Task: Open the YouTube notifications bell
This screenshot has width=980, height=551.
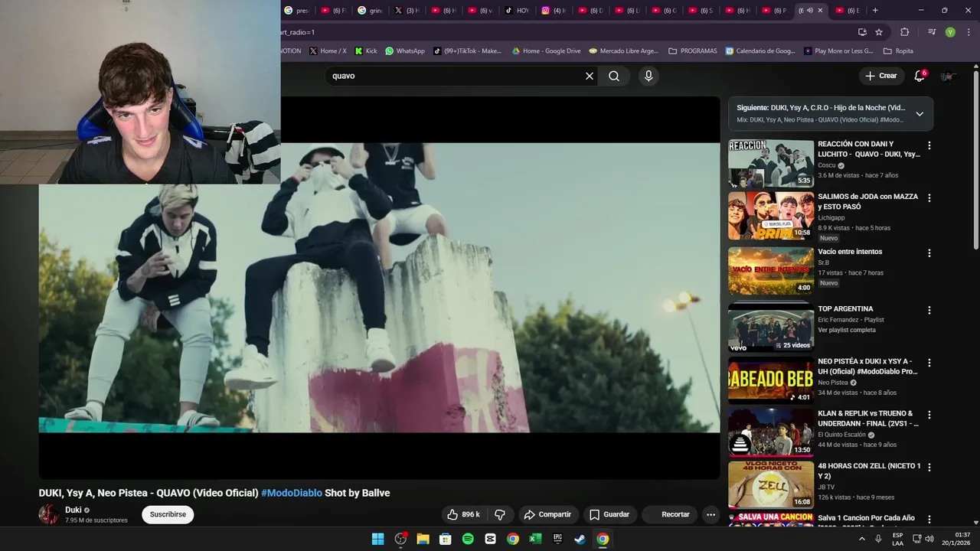Action: 920,76
